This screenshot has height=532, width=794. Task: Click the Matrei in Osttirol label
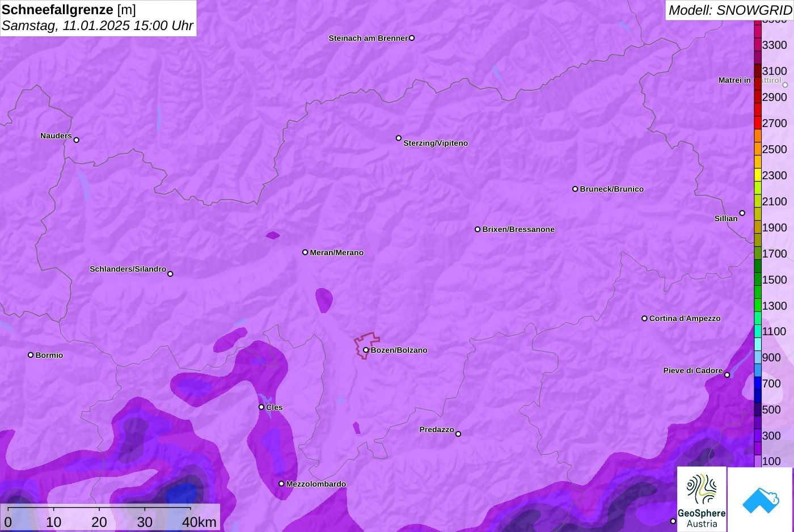[750, 81]
